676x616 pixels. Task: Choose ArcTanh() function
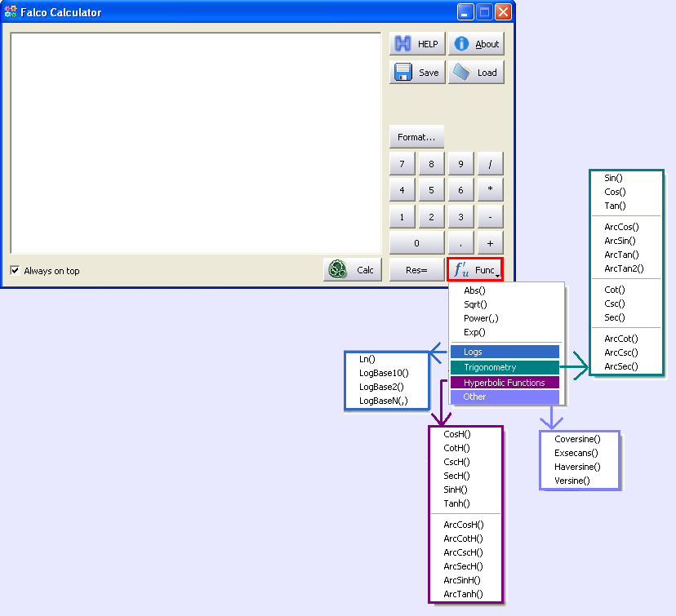463,594
